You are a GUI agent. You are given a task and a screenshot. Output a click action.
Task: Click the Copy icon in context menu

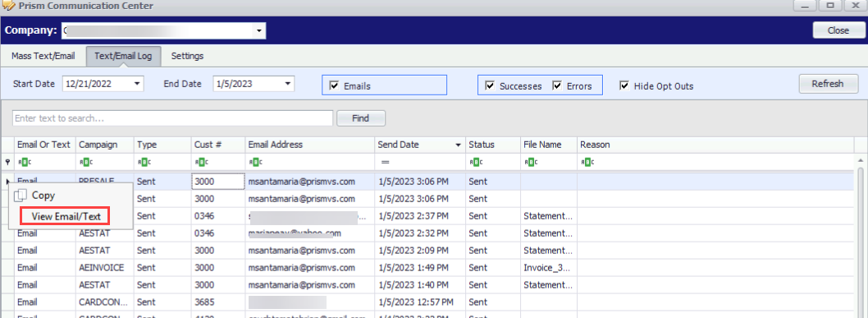(21, 195)
